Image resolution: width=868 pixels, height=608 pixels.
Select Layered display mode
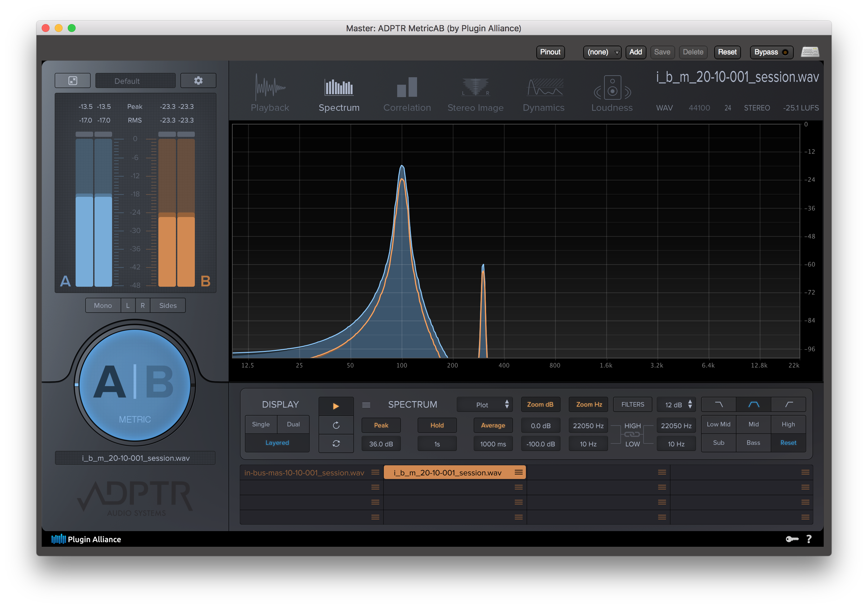coord(277,443)
